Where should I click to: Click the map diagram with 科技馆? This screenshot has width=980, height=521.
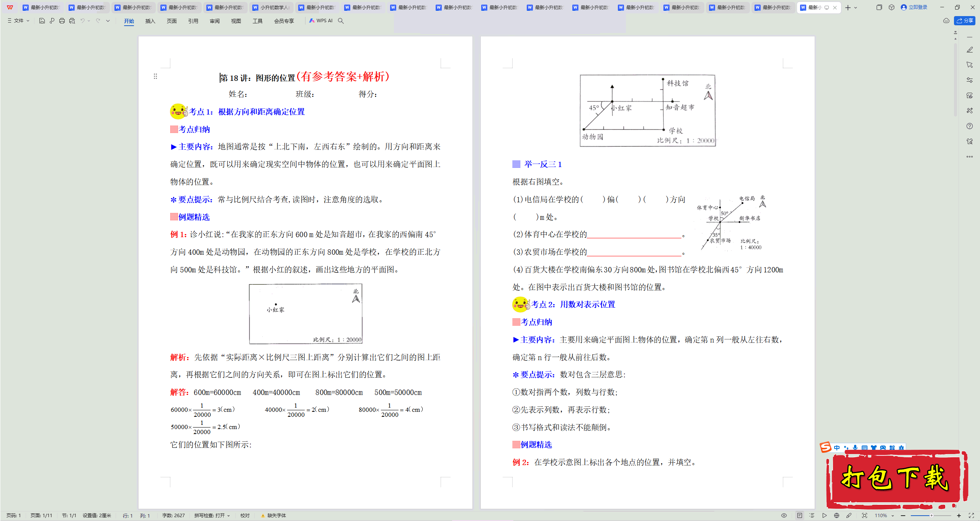tap(648, 111)
